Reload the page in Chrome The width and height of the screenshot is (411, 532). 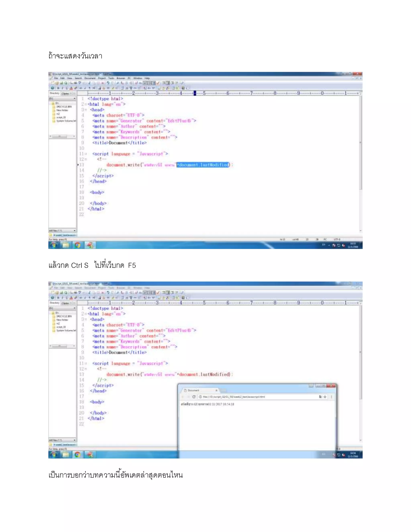tap(194, 397)
